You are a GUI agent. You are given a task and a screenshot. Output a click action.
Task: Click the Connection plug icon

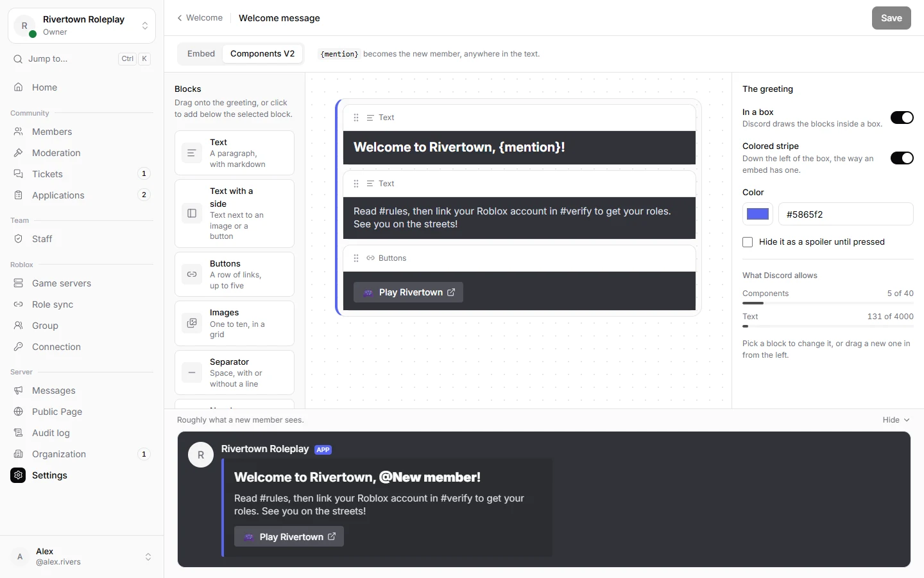click(19, 347)
